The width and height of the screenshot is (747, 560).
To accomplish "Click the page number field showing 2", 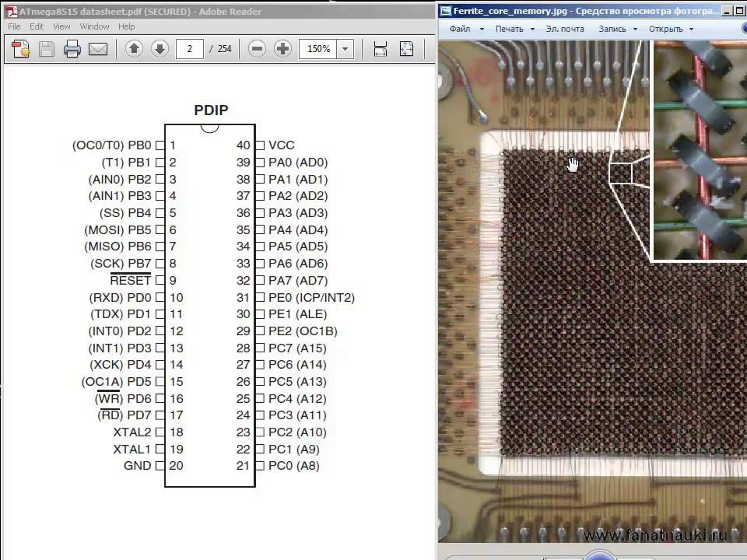I will tap(190, 48).
